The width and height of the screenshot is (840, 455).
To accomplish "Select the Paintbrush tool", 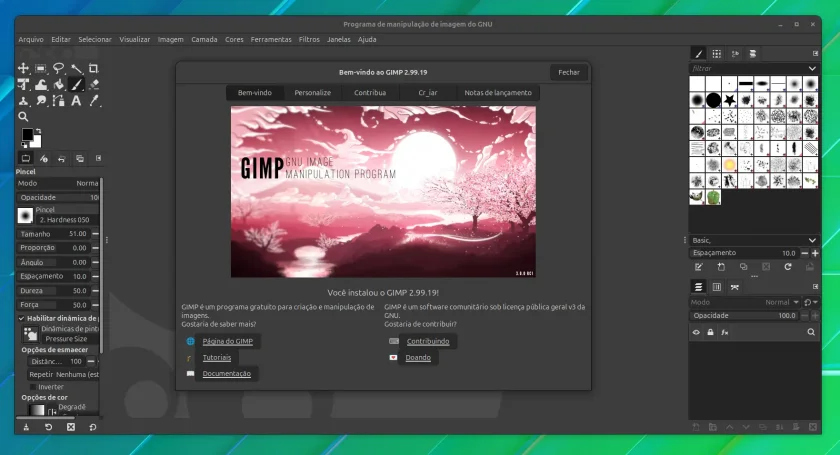I will pos(77,84).
